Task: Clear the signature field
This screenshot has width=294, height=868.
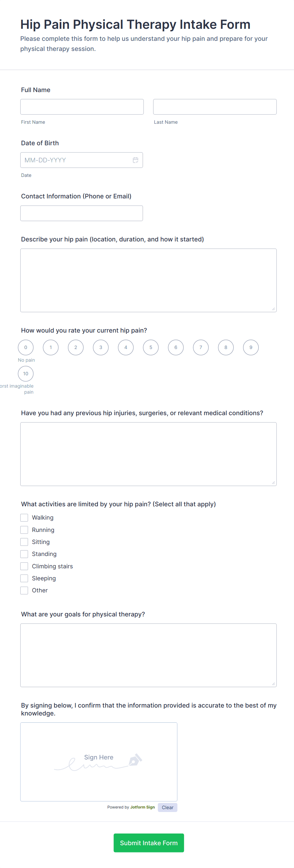Action: click(x=167, y=807)
